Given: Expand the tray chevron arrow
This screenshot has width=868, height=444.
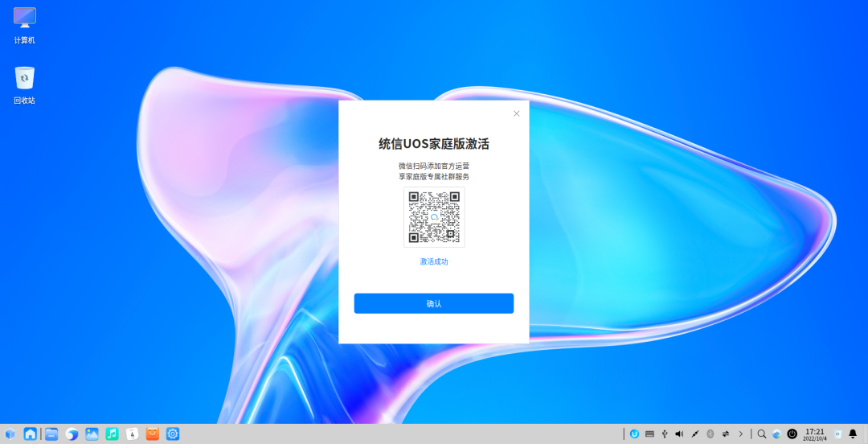Looking at the screenshot, I should click(x=741, y=434).
